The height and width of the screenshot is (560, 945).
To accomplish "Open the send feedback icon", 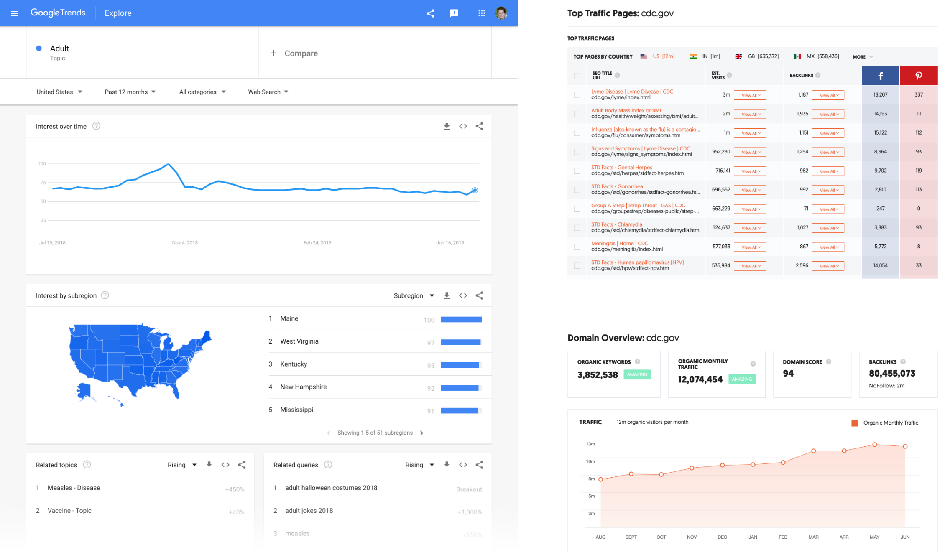I will (x=454, y=13).
